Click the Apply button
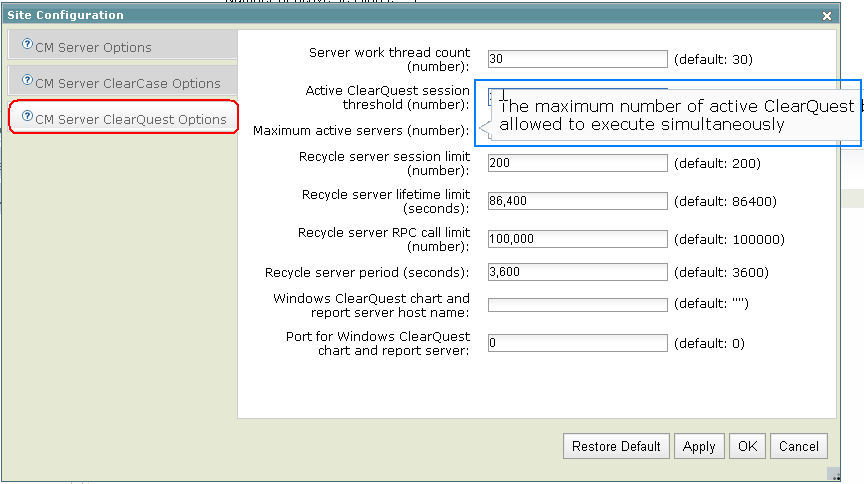 699,446
